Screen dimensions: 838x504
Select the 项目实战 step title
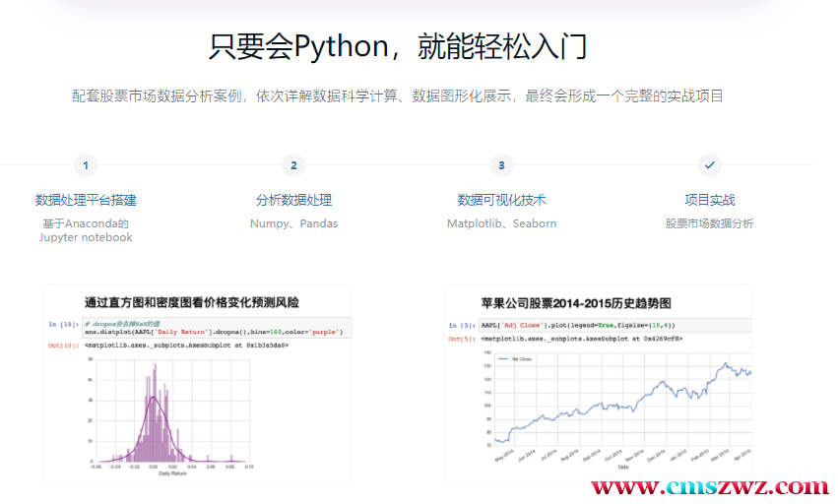point(709,200)
